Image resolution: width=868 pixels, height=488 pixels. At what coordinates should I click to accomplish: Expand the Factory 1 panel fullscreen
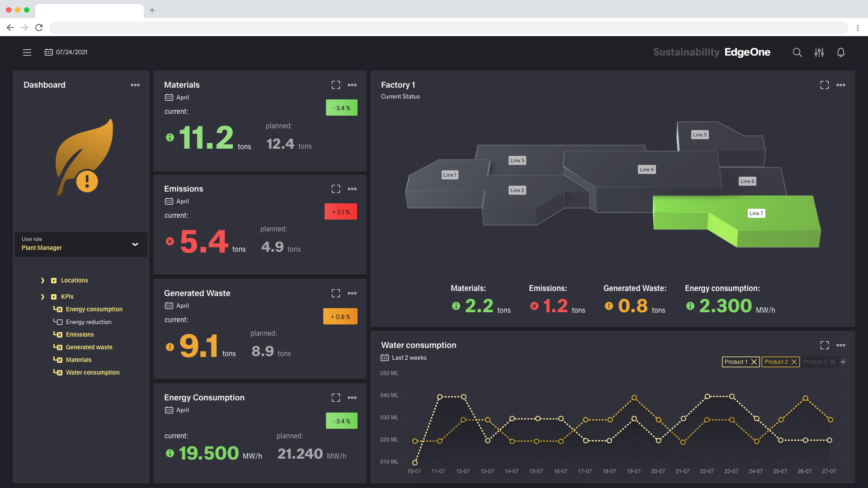tap(824, 85)
